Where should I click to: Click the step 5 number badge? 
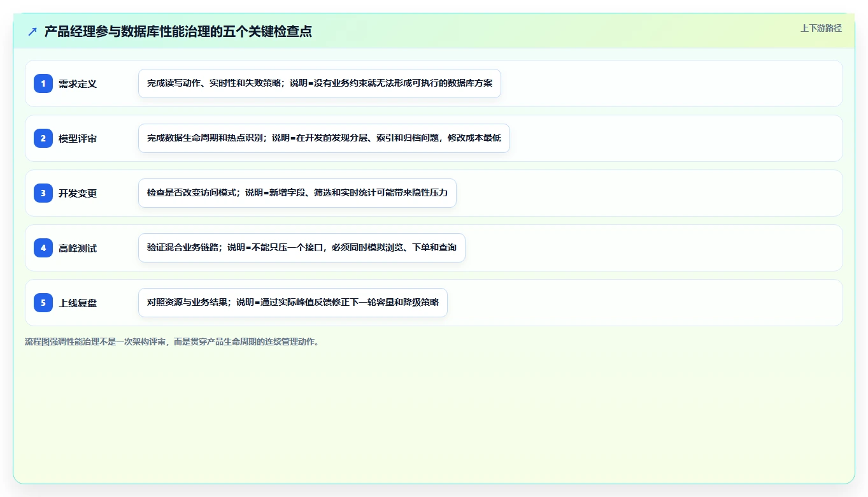[43, 303]
